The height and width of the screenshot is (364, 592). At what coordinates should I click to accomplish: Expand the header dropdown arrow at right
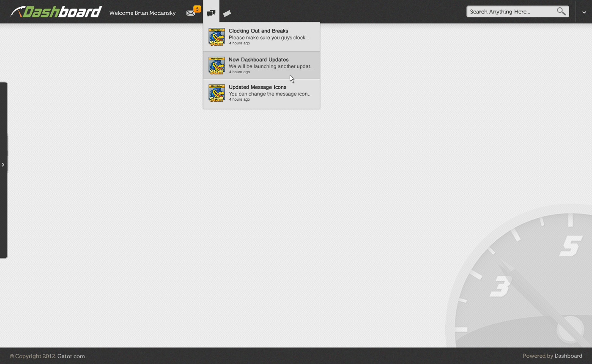584,13
